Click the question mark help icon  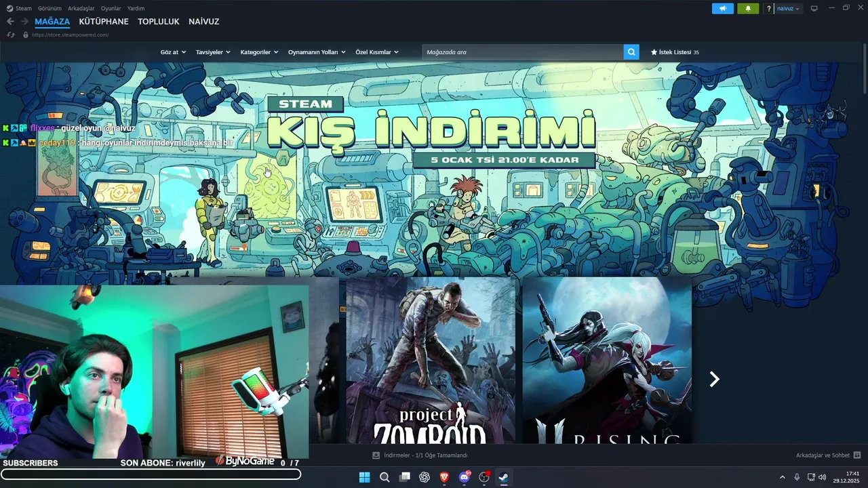click(768, 9)
